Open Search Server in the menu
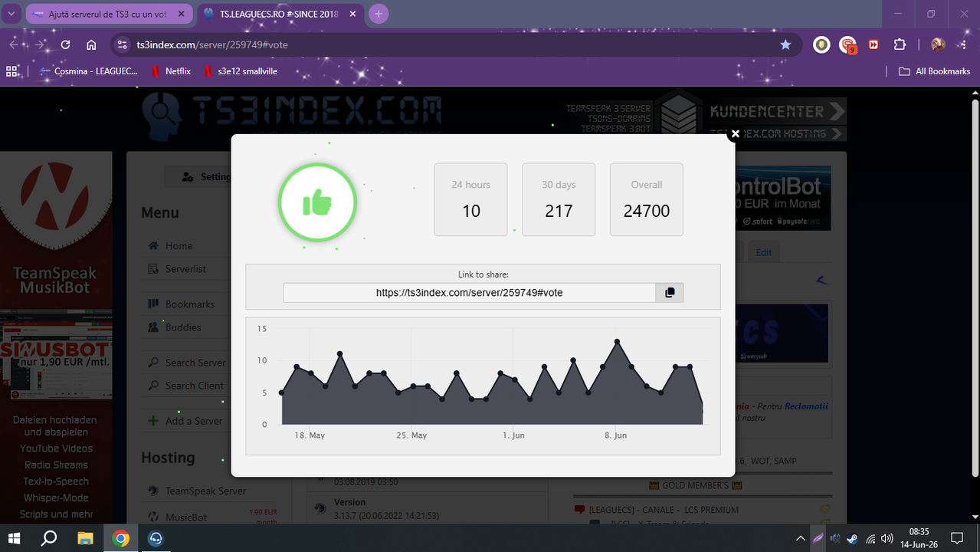The width and height of the screenshot is (980, 552). tap(195, 363)
